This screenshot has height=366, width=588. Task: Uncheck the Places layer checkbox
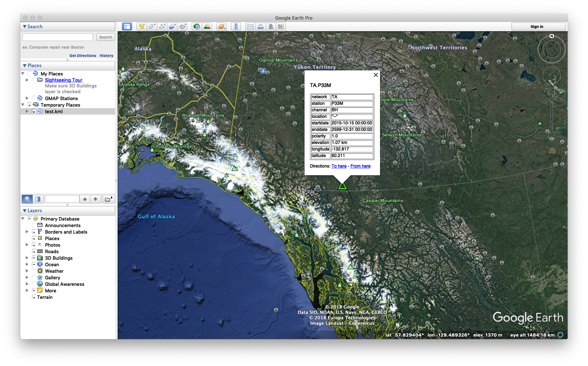point(34,238)
